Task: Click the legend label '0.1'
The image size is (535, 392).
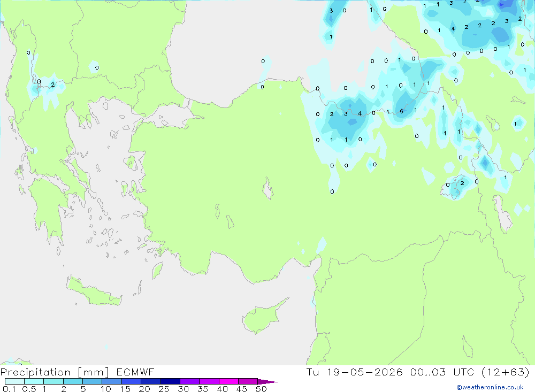Action: 9,389
